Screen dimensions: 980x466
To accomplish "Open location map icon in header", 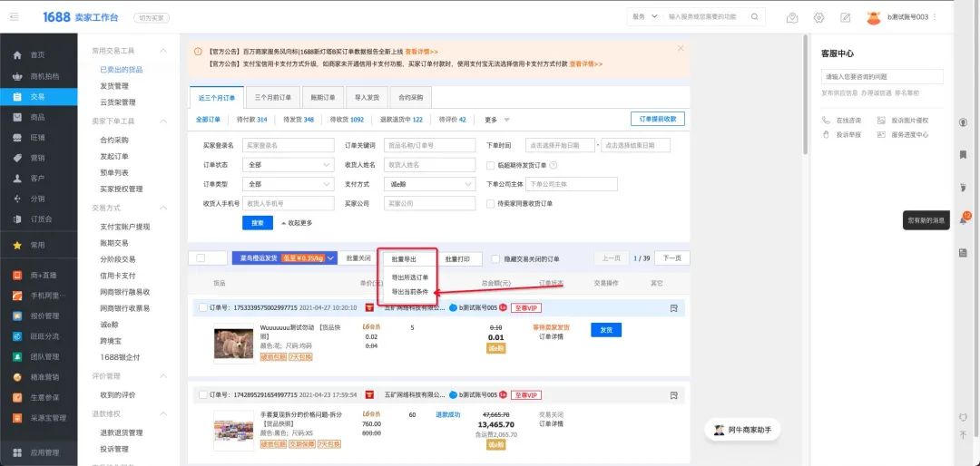I will 792,17.
